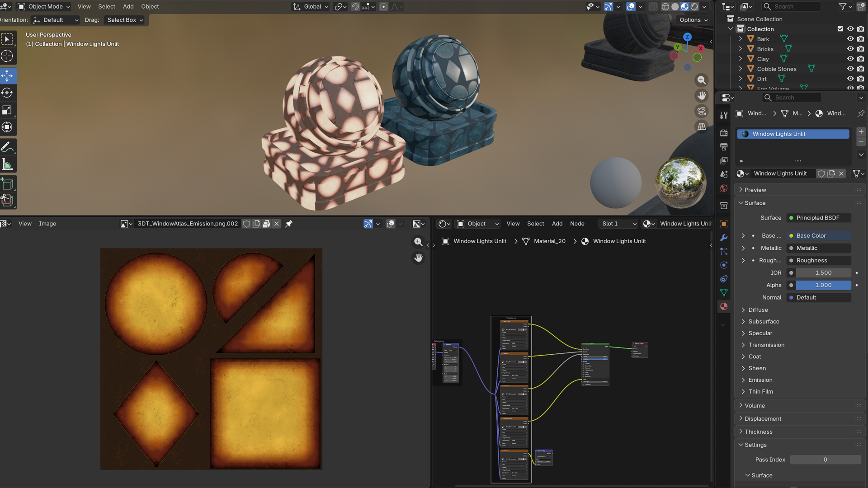Select the Scale tool in viewport toolbar
The width and height of the screenshot is (868, 488).
(7, 110)
